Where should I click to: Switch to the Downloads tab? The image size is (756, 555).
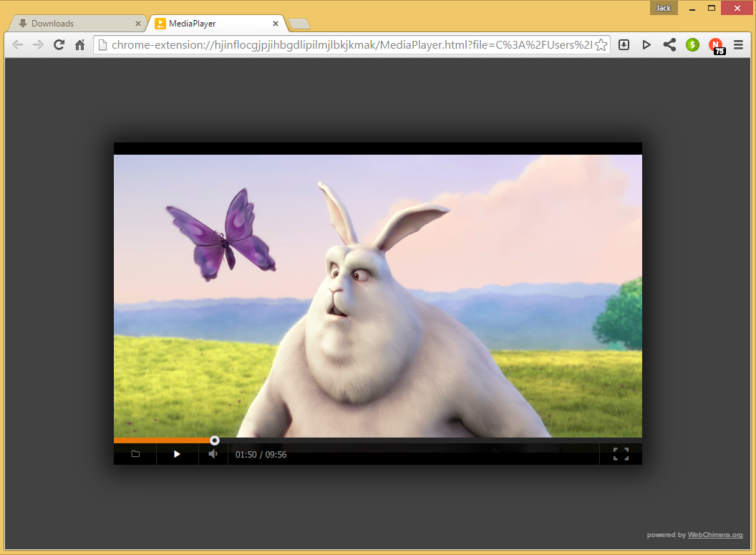[77, 23]
